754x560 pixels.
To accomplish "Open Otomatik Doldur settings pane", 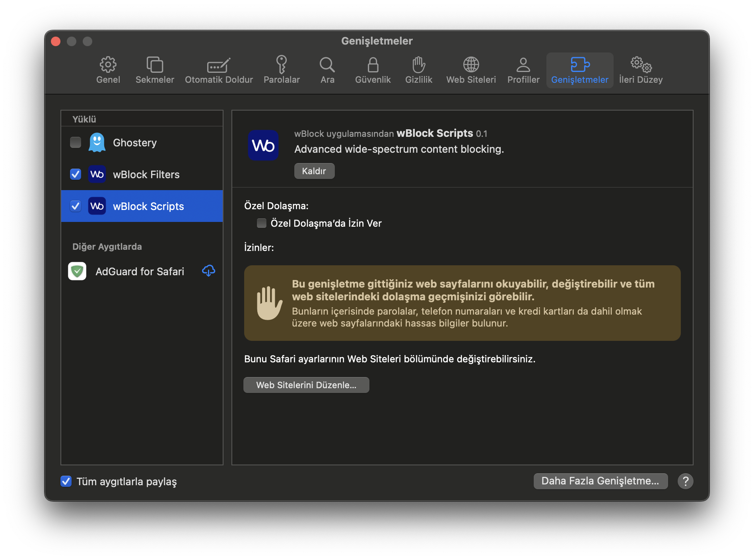I will pyautogui.click(x=219, y=70).
